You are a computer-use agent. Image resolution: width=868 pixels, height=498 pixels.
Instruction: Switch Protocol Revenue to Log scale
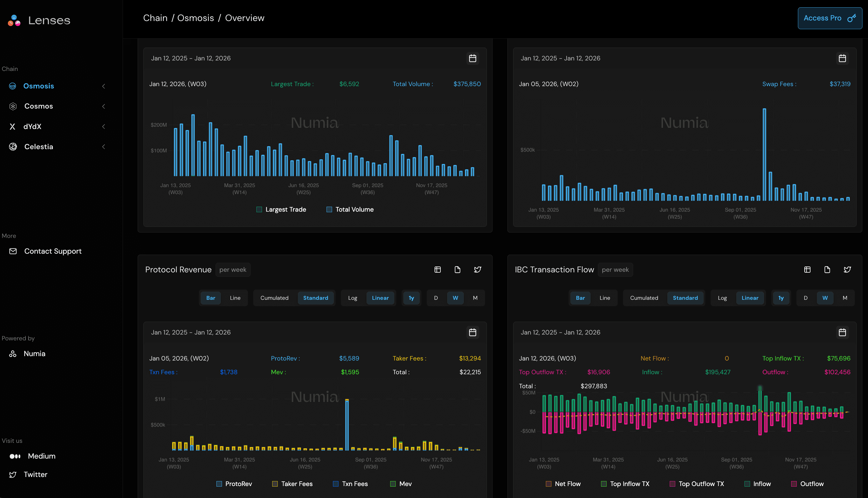click(x=353, y=298)
